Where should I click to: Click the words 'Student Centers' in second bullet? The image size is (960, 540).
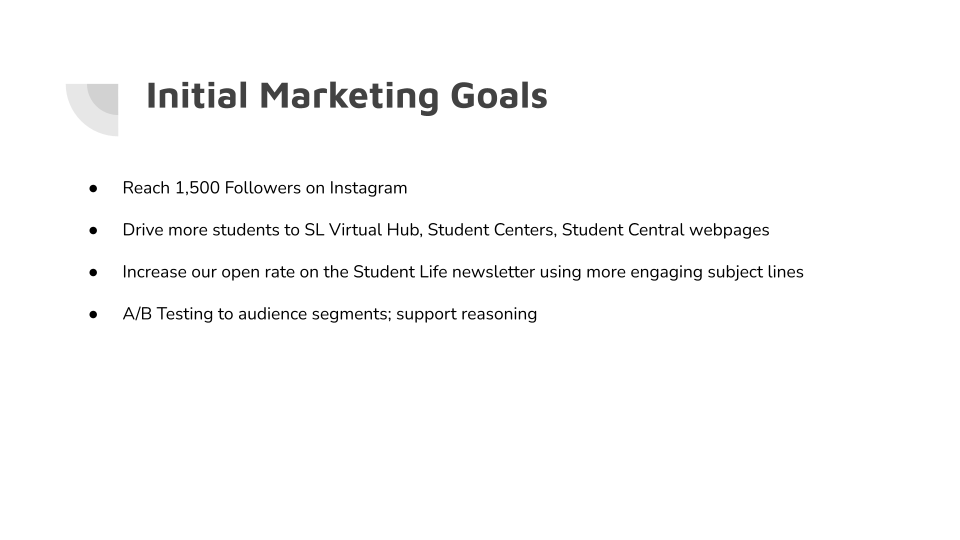tap(491, 230)
